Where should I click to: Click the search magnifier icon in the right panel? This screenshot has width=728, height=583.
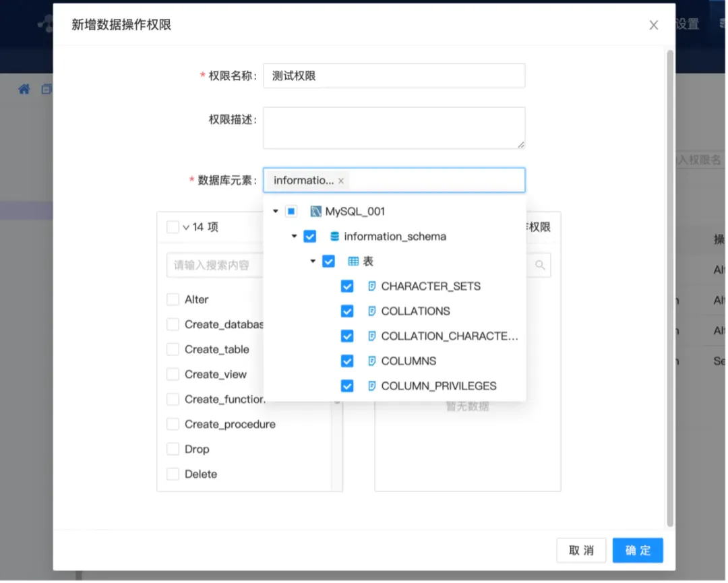539,265
